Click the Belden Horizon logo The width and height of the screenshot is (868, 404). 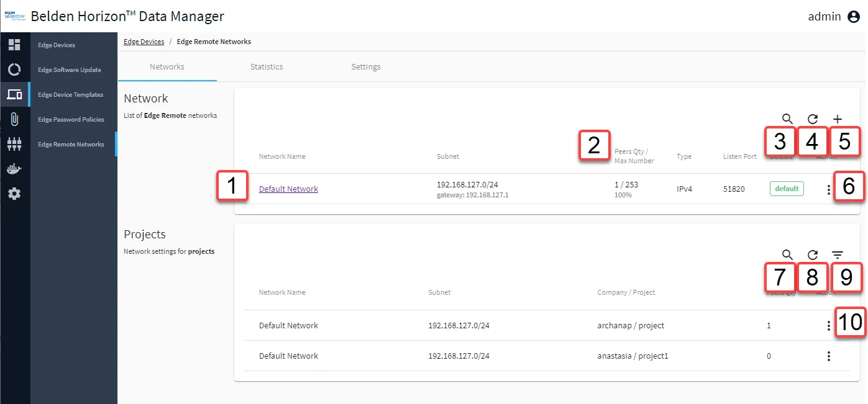14,16
